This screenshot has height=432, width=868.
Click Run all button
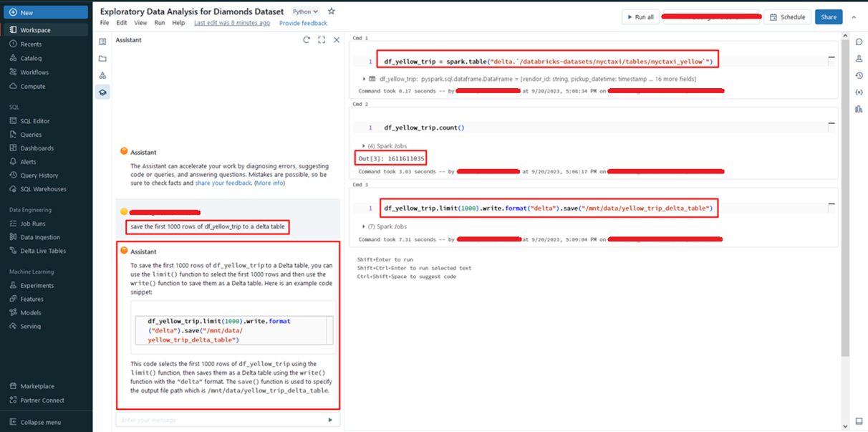point(640,16)
